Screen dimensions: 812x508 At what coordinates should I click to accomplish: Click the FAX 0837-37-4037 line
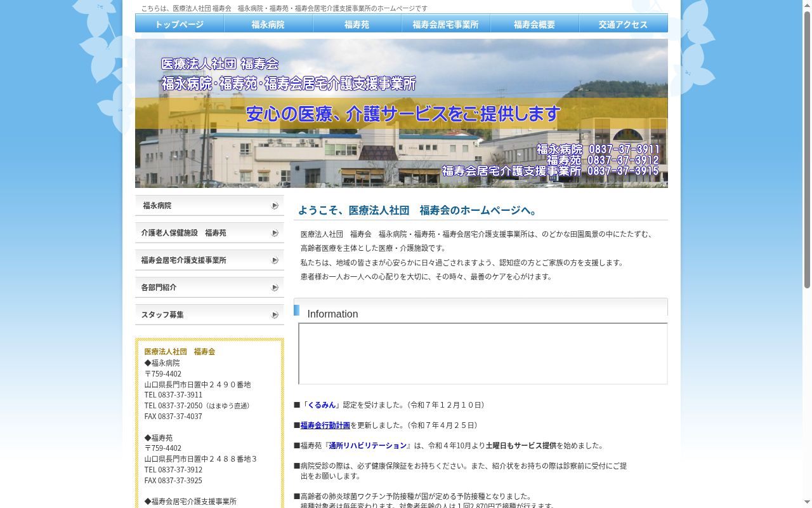coord(173,417)
